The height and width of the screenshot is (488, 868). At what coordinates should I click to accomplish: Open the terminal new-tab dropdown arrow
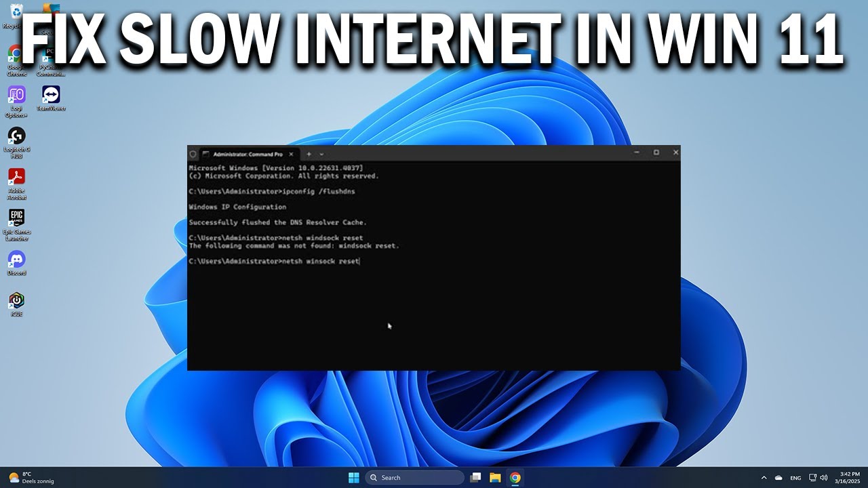coord(321,154)
